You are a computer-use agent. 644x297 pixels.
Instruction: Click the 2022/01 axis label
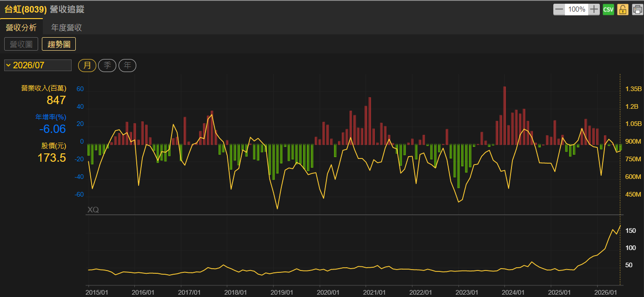click(421, 292)
